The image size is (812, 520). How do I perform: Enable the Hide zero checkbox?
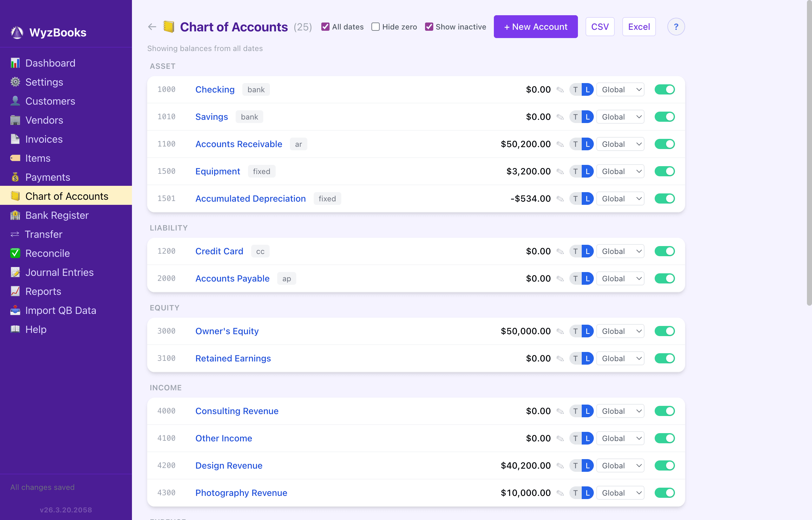pyautogui.click(x=375, y=26)
